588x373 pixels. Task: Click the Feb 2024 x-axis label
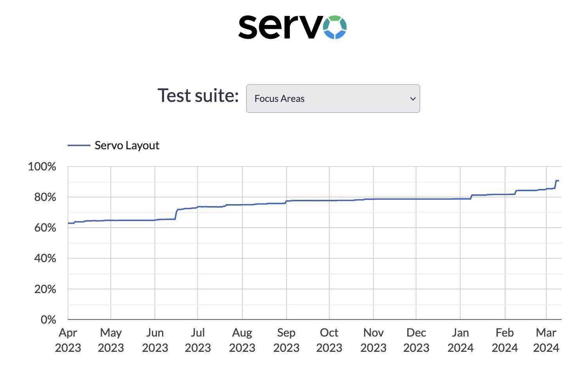click(x=505, y=340)
